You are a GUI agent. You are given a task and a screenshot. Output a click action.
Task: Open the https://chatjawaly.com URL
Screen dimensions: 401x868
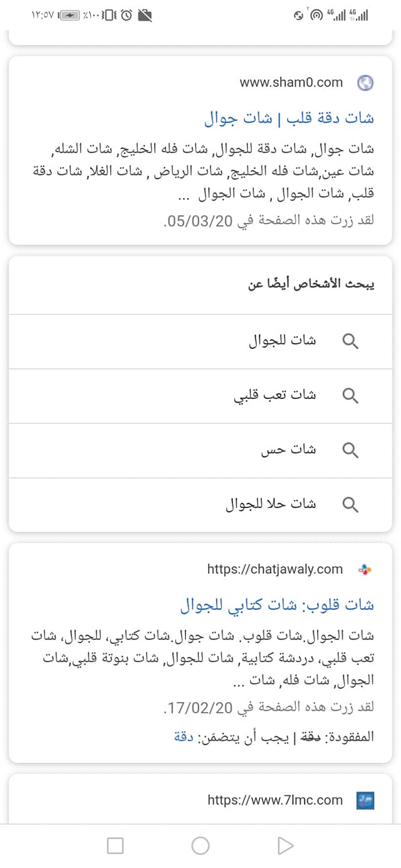(275, 569)
